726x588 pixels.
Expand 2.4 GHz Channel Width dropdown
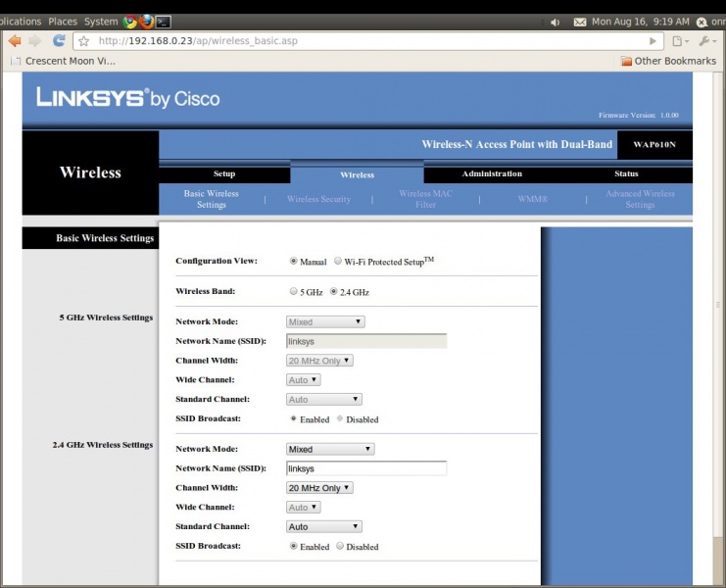[319, 488]
